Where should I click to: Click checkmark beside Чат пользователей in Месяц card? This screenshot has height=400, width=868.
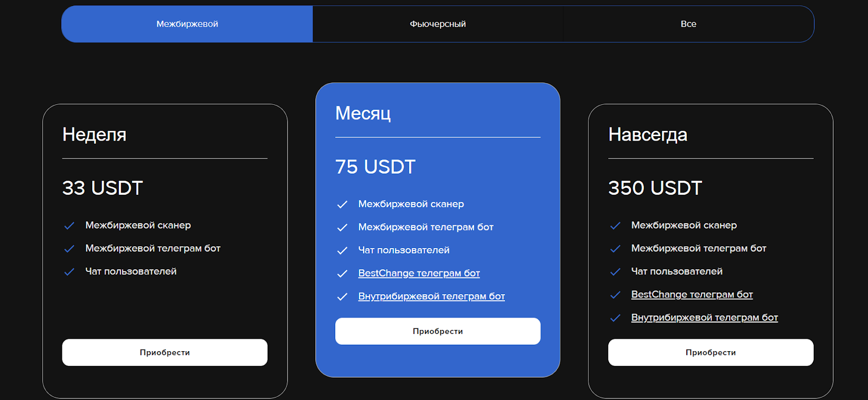coord(342,251)
